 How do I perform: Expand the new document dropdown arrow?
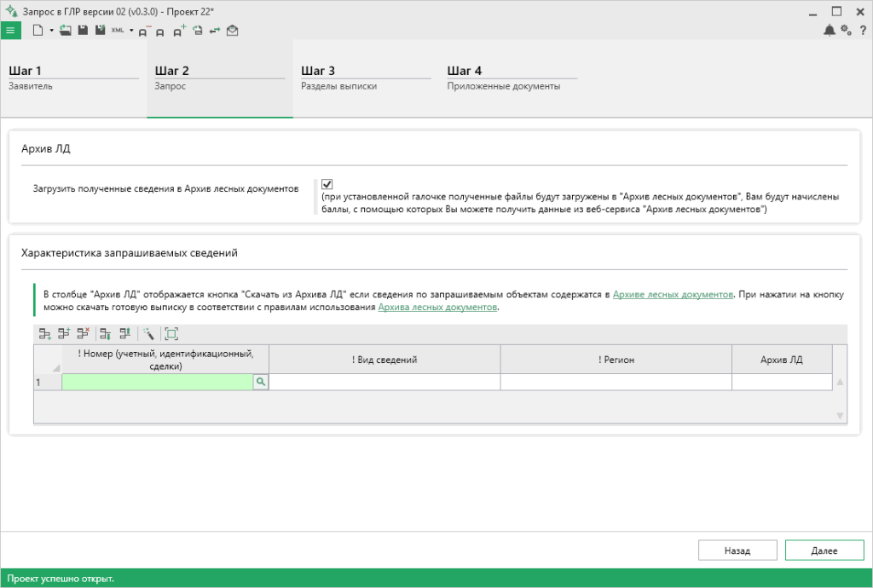point(51,30)
